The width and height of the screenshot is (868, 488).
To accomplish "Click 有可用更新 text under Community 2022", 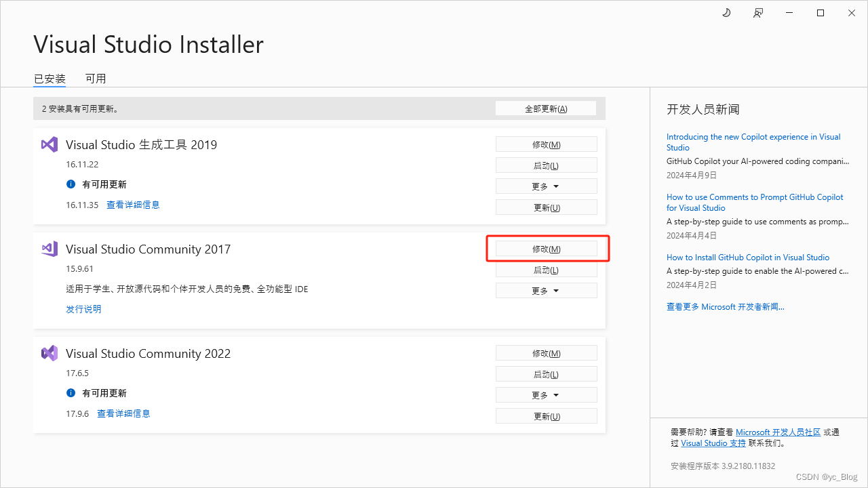I will (104, 393).
